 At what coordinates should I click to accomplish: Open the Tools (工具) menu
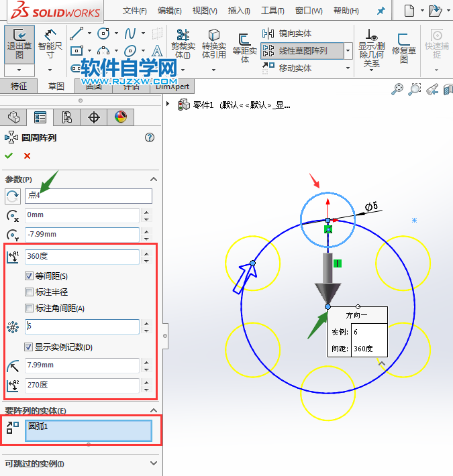273,11
